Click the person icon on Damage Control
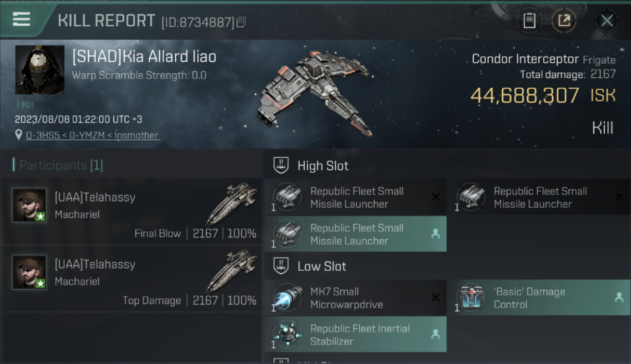 (619, 298)
